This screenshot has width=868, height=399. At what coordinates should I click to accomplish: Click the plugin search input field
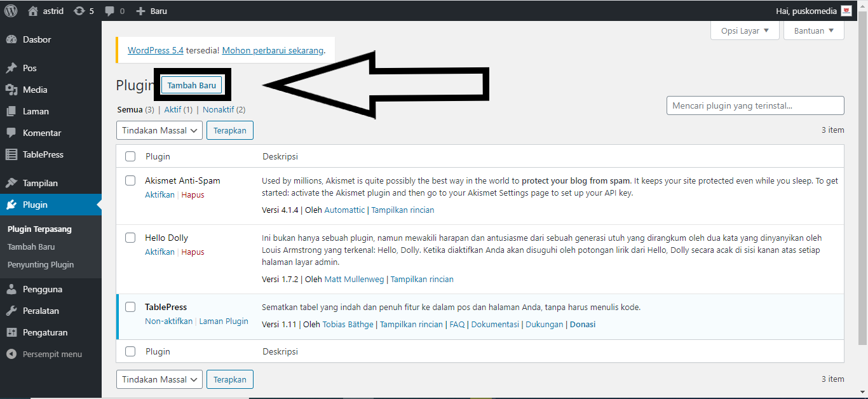(x=755, y=105)
